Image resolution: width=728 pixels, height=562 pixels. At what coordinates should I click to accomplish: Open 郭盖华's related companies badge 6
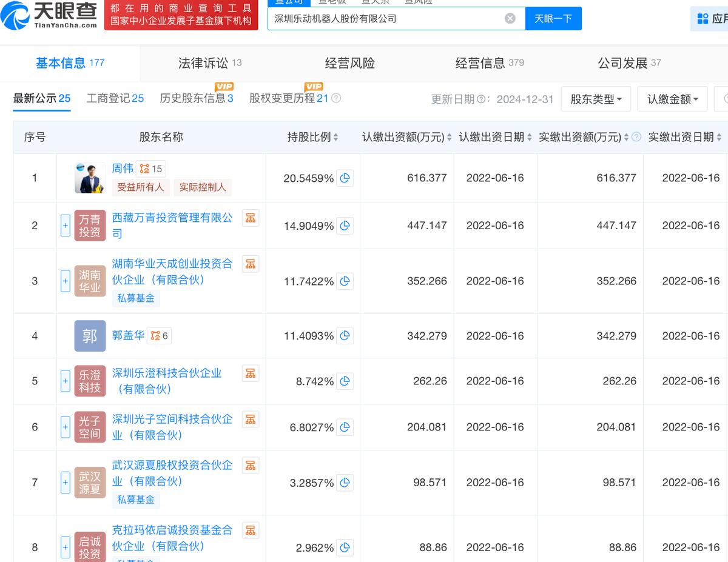point(159,335)
